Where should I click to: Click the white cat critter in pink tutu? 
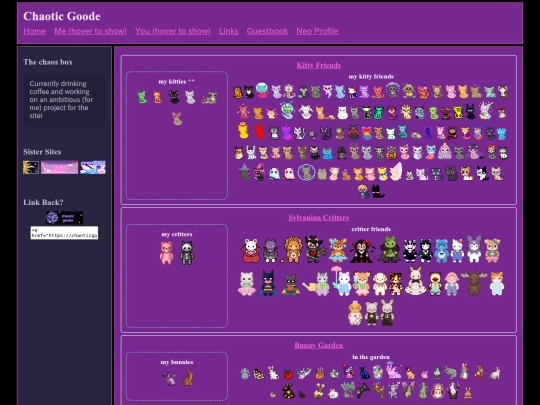247,284
